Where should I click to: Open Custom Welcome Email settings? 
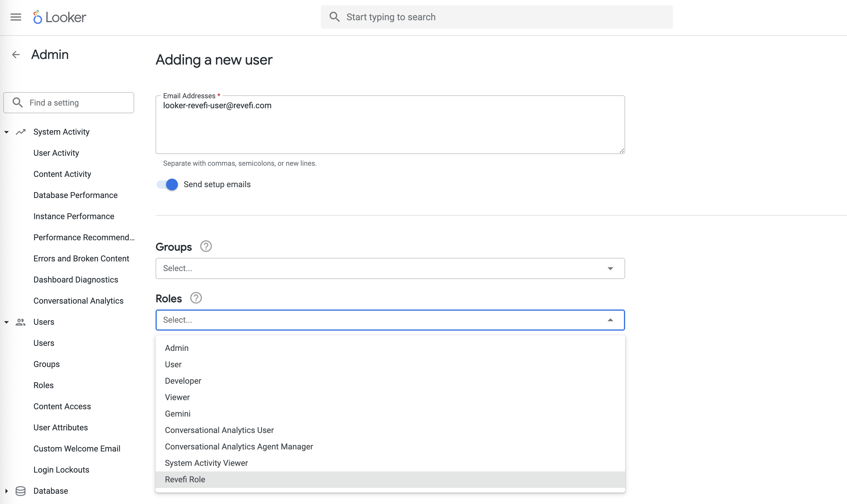tap(77, 449)
